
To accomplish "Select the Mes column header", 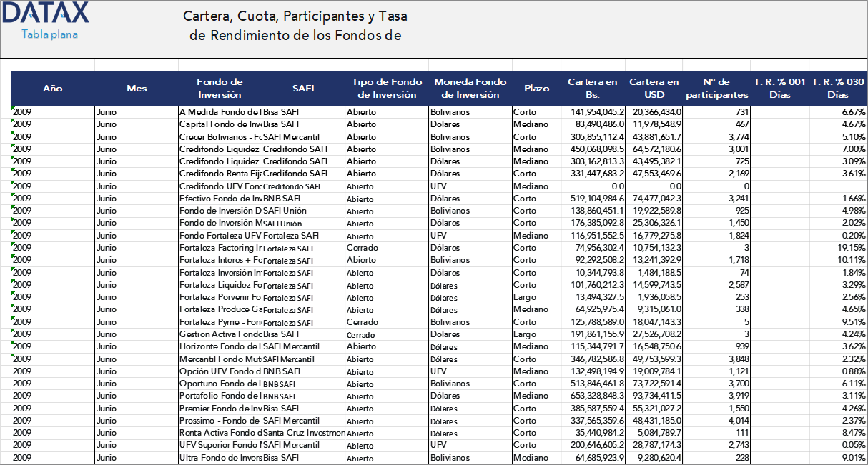I will pos(136,88).
